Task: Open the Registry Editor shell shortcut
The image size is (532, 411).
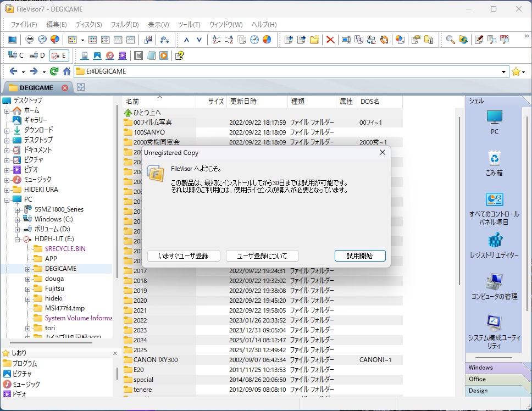Action: (x=494, y=246)
